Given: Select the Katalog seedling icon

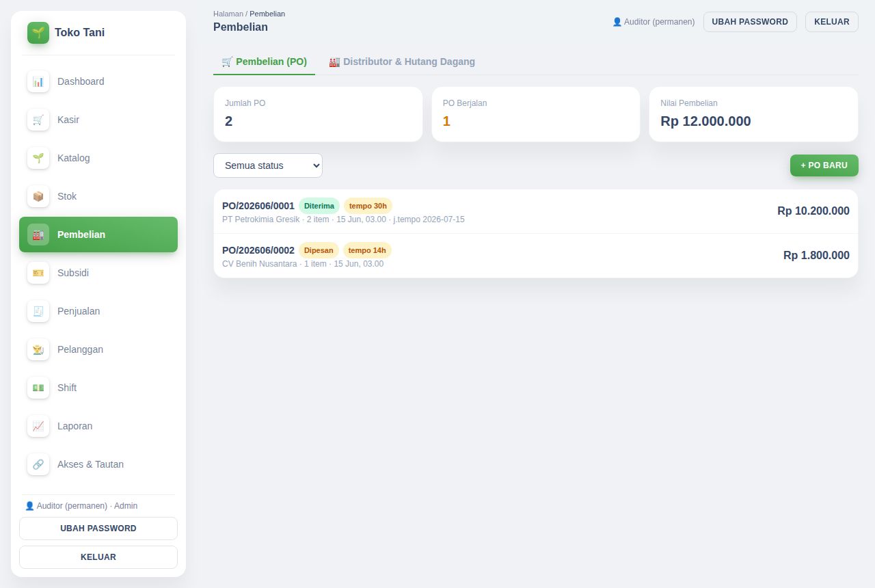Looking at the screenshot, I should 38,158.
